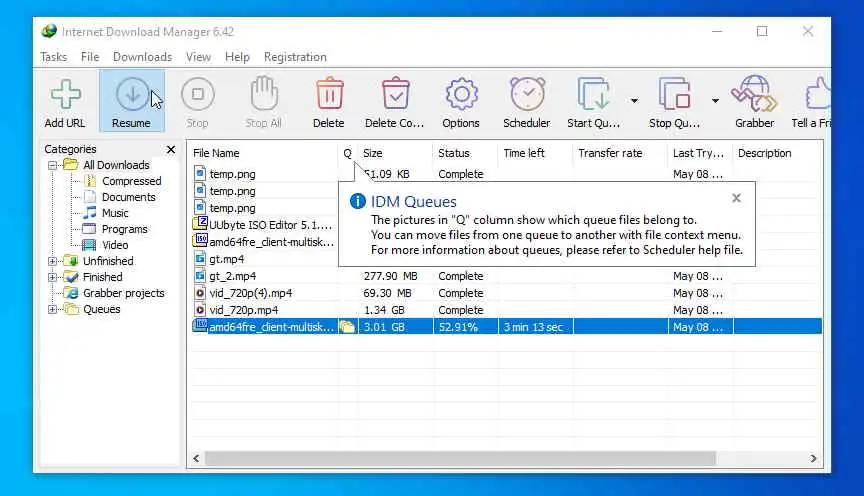864x496 pixels.
Task: Open the Tasks menu
Action: pos(53,57)
